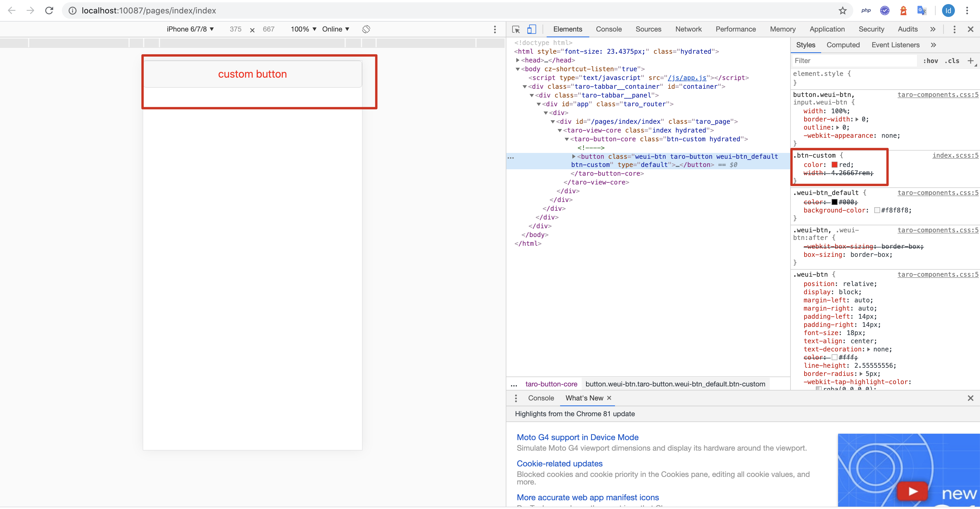The width and height of the screenshot is (980, 509).
Task: Open the Online throttling dropdown
Action: click(336, 29)
